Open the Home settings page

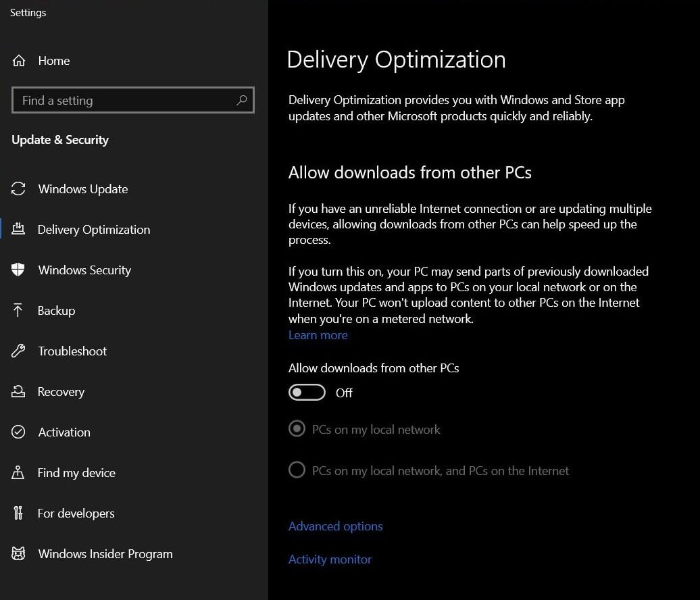click(53, 60)
